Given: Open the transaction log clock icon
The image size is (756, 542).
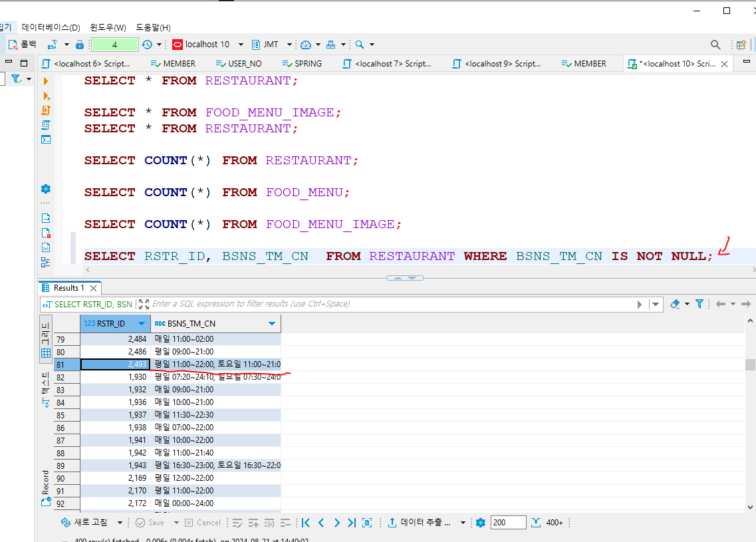Looking at the screenshot, I should (147, 45).
